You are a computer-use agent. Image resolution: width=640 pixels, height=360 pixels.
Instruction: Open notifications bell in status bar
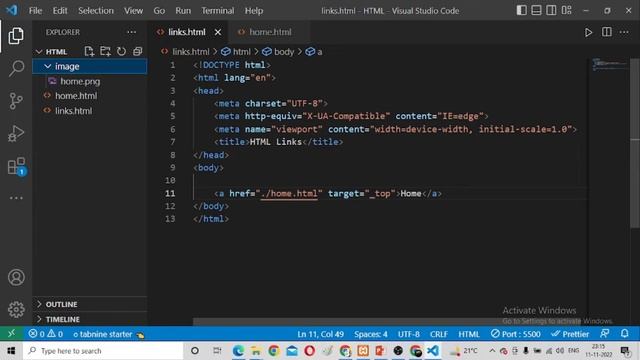tap(624, 333)
